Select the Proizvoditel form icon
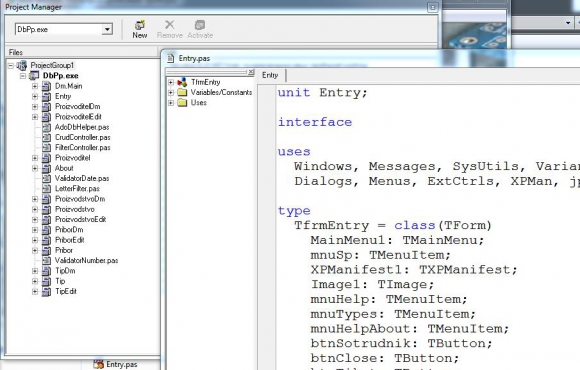 pos(46,158)
